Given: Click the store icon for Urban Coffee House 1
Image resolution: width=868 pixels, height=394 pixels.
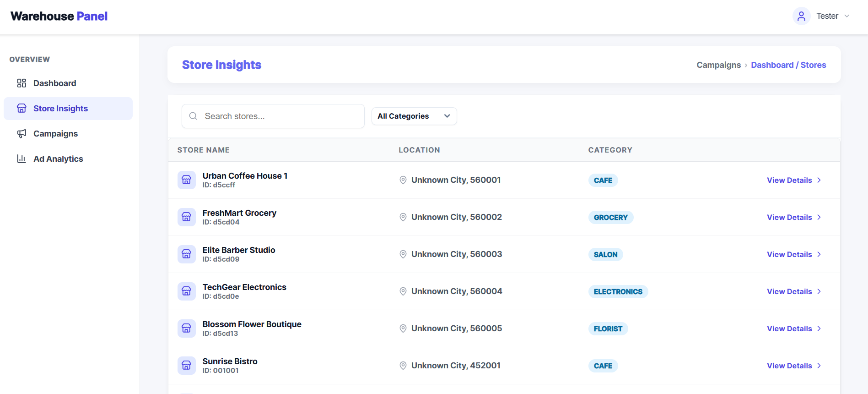Looking at the screenshot, I should click(x=186, y=180).
